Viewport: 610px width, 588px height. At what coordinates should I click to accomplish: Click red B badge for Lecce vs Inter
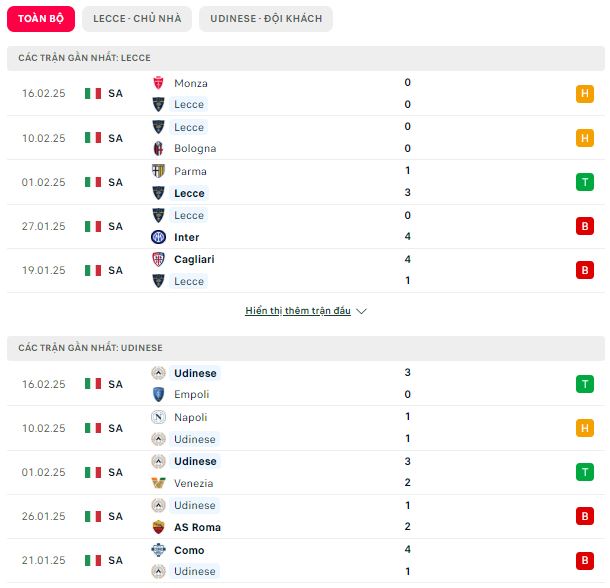click(585, 226)
